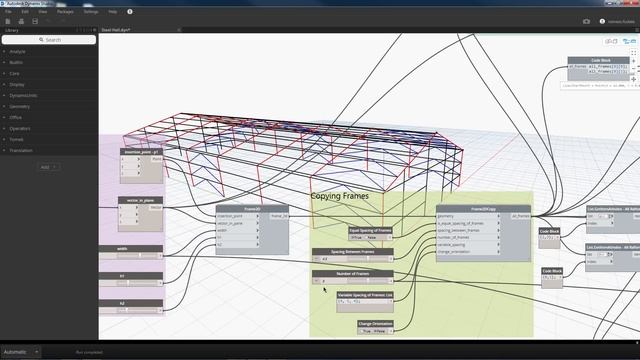Click the Frame2DCopy node title

(483, 209)
